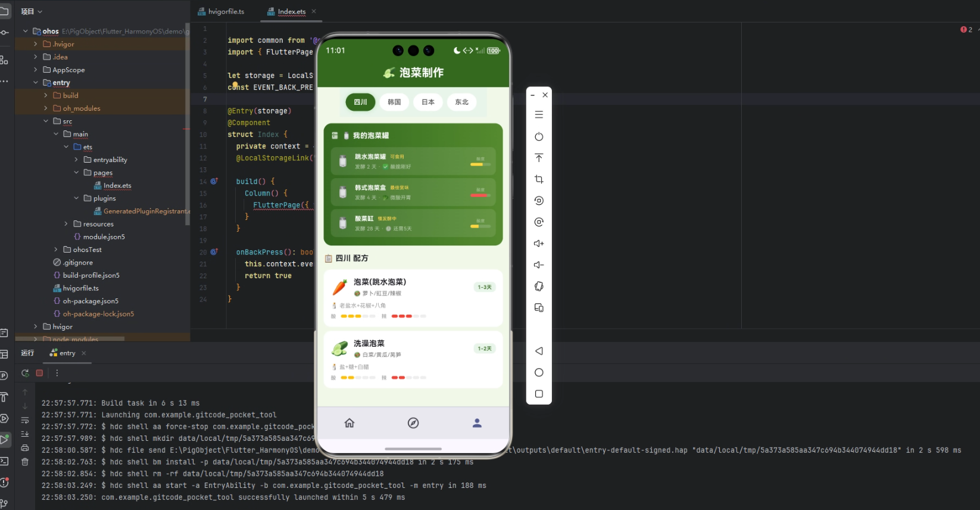Image resolution: width=980 pixels, height=510 pixels.
Task: Click the emulator multi-device icon
Action: (539, 308)
